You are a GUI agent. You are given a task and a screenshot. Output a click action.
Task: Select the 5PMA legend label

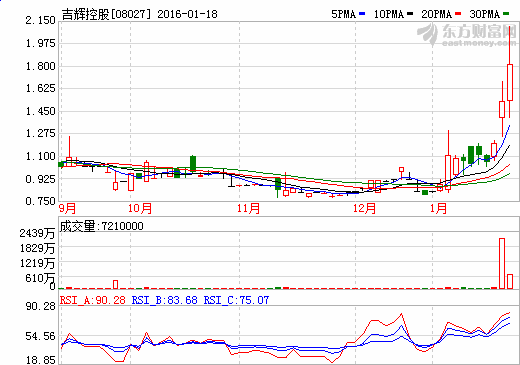(x=344, y=14)
